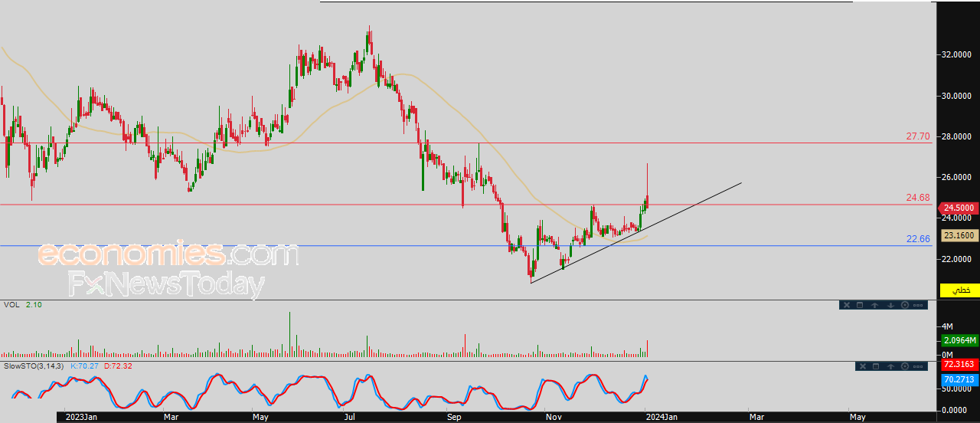
Task: Click the D:72.32 stochastic value
Action: (x=118, y=366)
